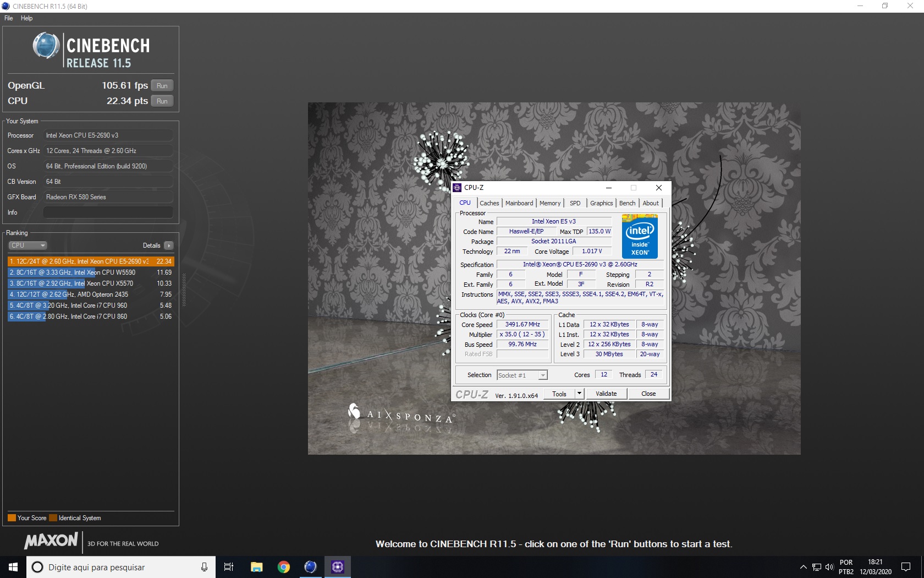Click the Details arrow button in Ranking
This screenshot has width=924, height=578.
(169, 246)
